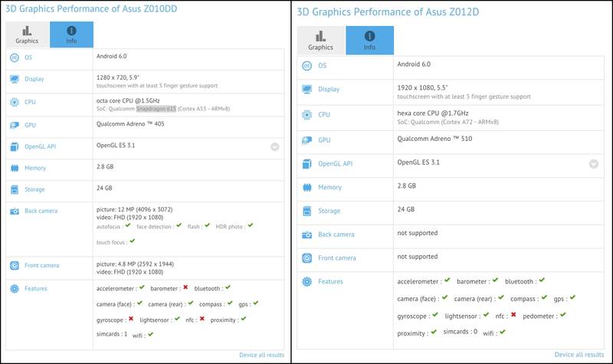Image resolution: width=613 pixels, height=364 pixels.
Task: Click Qualcomm Adreno 405 GPU value
Action: pos(130,124)
